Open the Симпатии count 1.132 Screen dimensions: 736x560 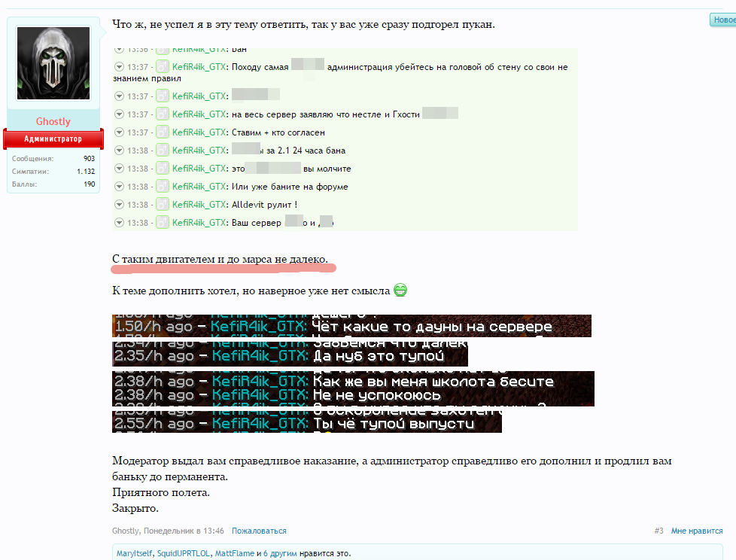86,172
